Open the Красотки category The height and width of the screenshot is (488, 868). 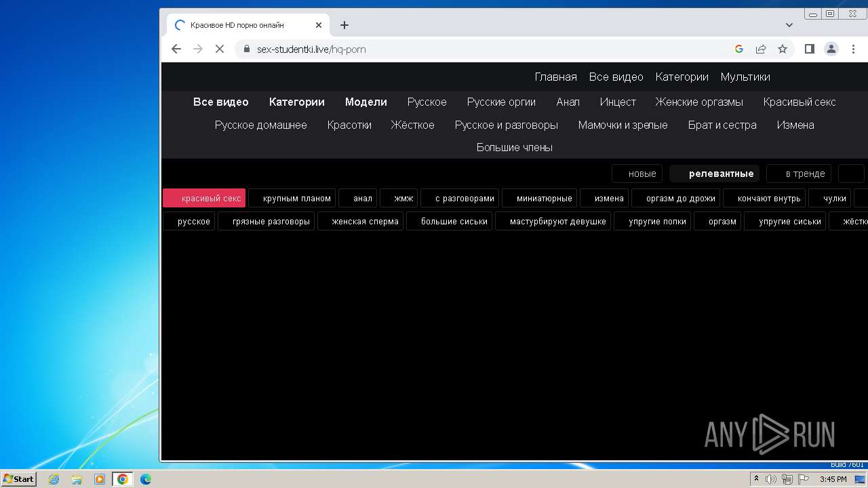[x=349, y=125]
